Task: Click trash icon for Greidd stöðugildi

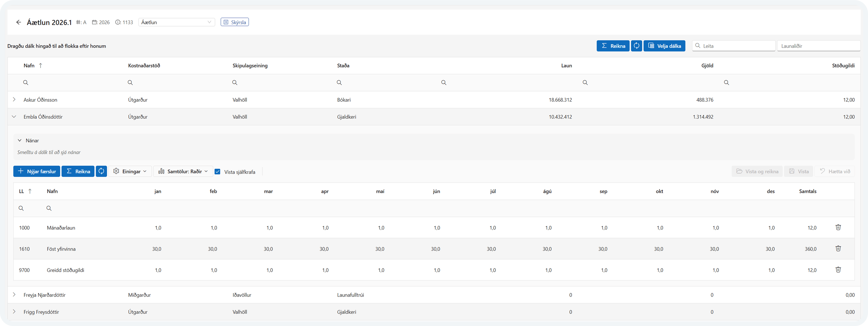Action: [x=838, y=270]
